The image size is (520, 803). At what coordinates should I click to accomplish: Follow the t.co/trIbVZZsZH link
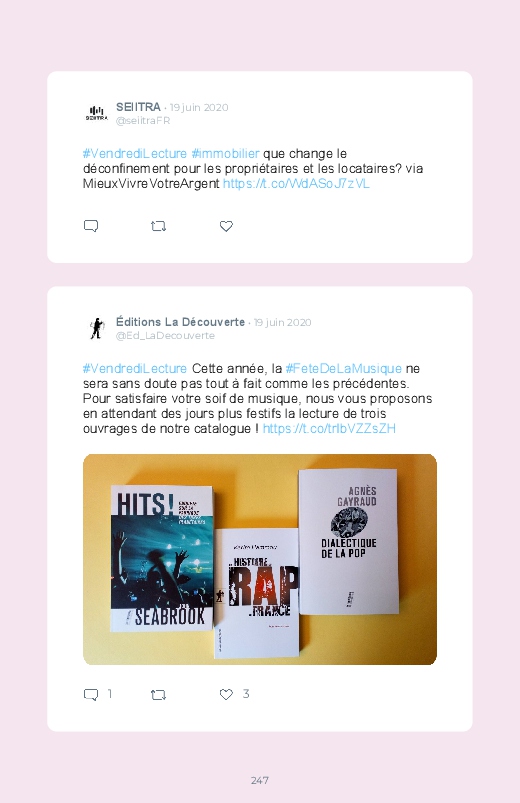329,429
